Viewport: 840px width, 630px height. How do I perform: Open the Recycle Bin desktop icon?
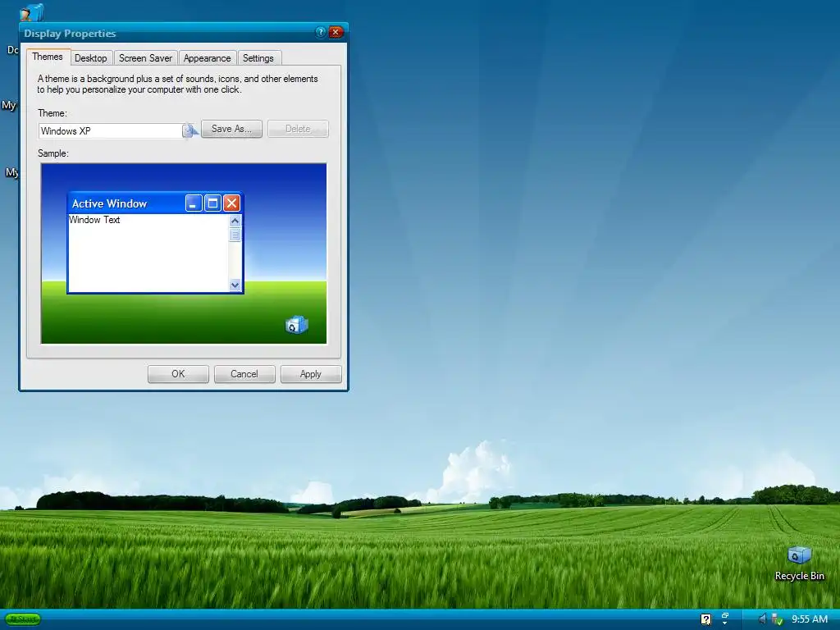[x=799, y=555]
